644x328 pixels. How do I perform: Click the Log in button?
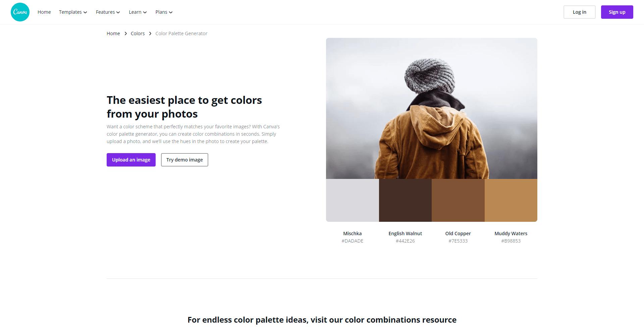(x=579, y=12)
